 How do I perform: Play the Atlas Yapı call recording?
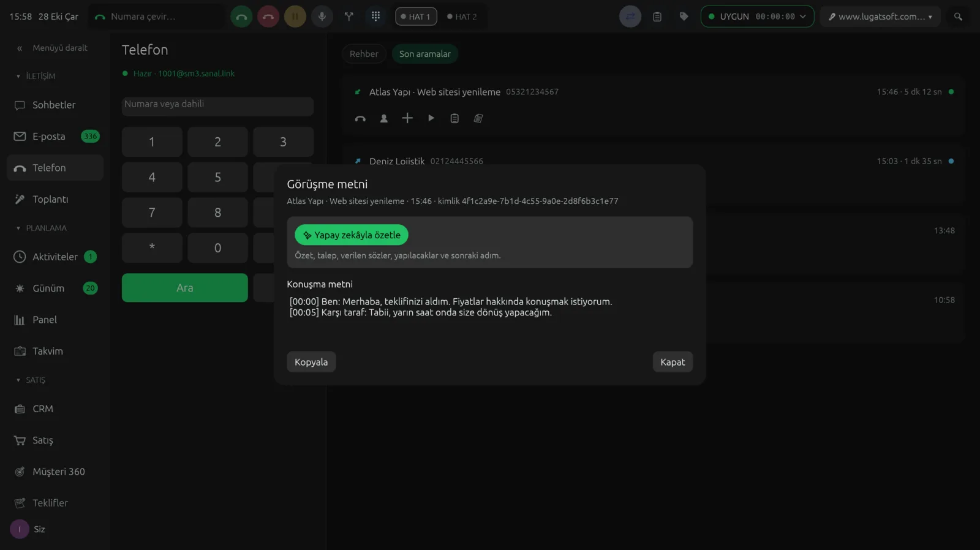point(431,118)
